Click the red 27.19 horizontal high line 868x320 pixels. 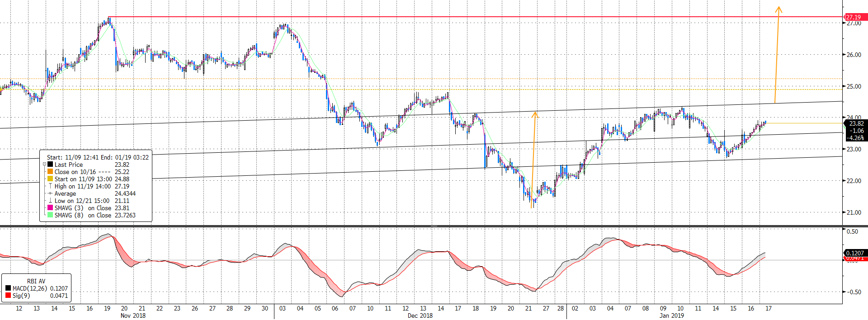(475, 17)
